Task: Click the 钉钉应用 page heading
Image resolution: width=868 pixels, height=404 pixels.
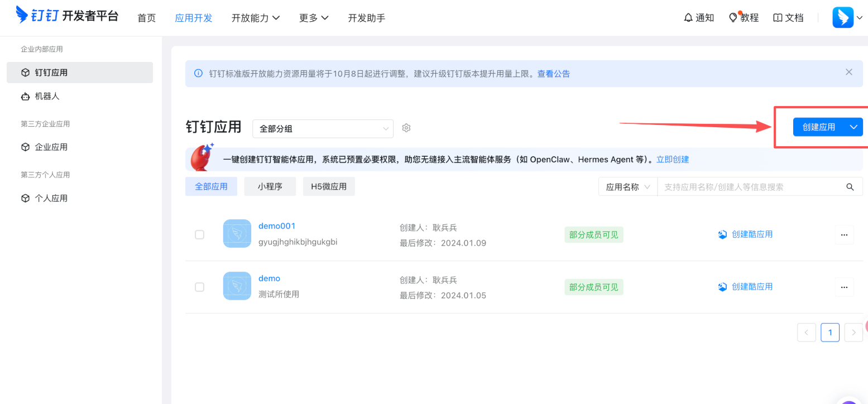Action: (x=214, y=127)
